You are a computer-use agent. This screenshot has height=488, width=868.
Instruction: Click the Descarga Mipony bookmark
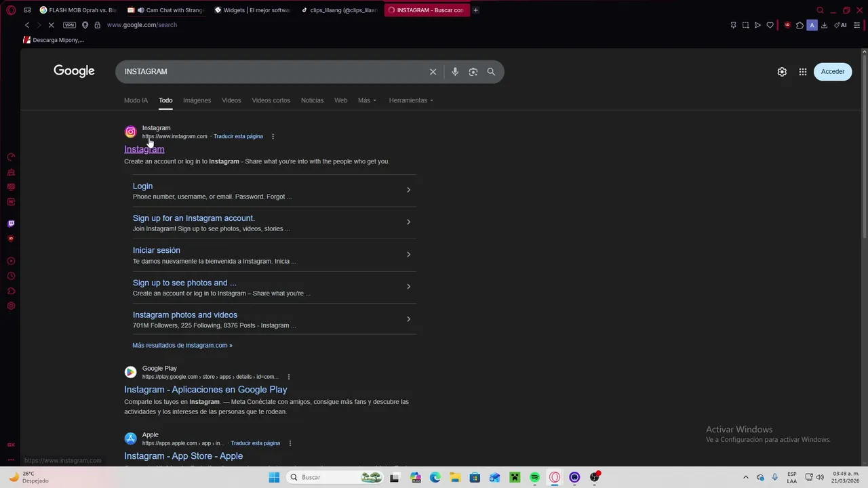point(54,40)
